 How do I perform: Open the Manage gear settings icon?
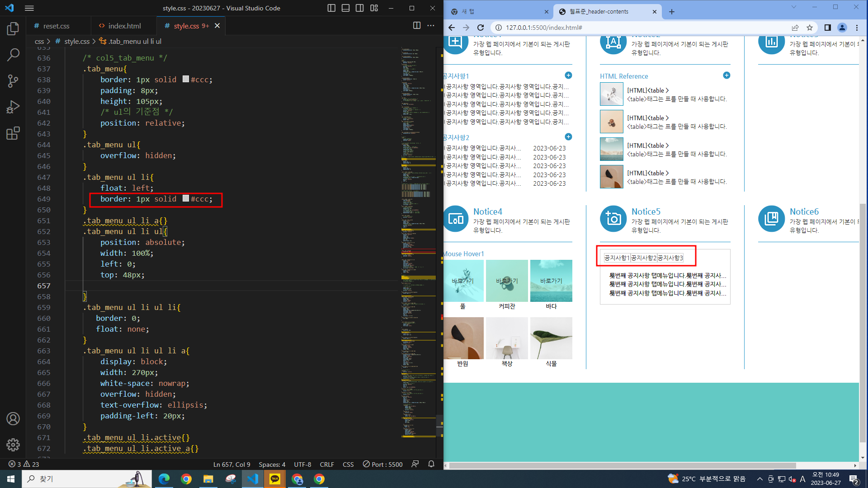click(13, 445)
